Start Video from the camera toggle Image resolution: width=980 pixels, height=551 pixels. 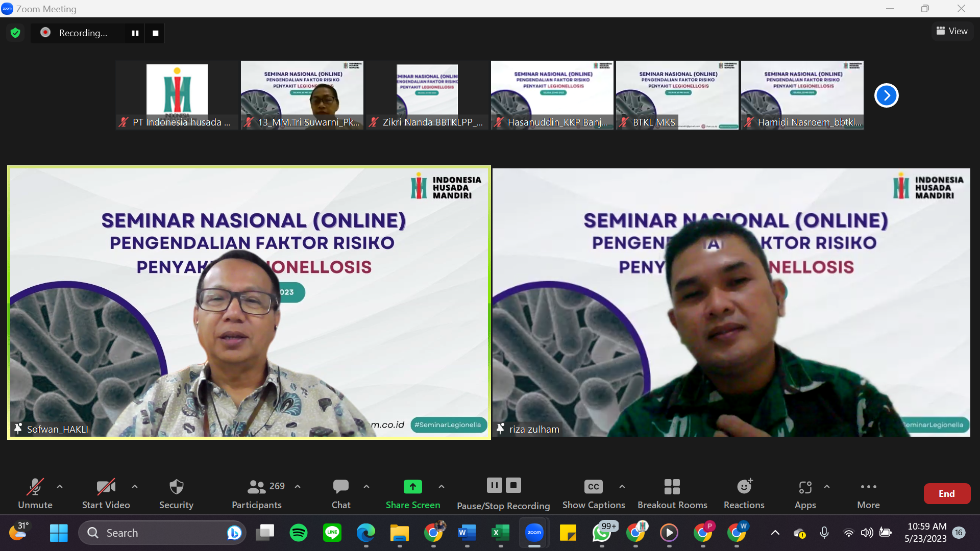tap(106, 493)
